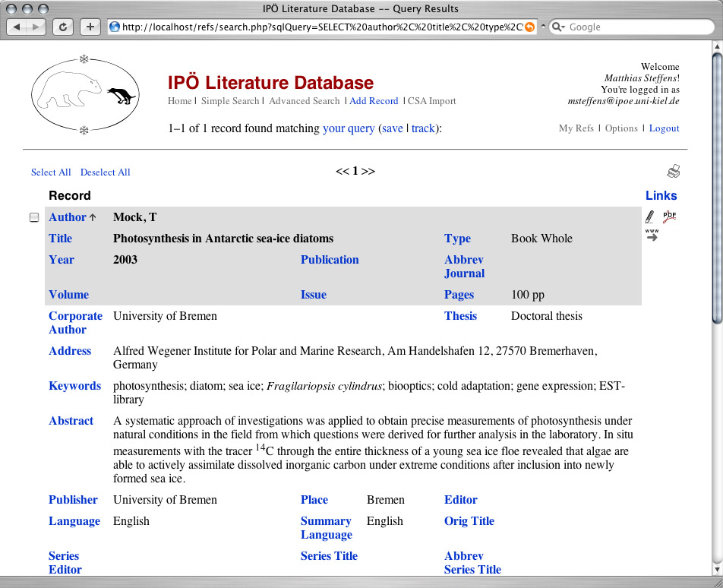Viewport: 723px width, 588px height.
Task: Click Select All link
Action: coord(51,172)
